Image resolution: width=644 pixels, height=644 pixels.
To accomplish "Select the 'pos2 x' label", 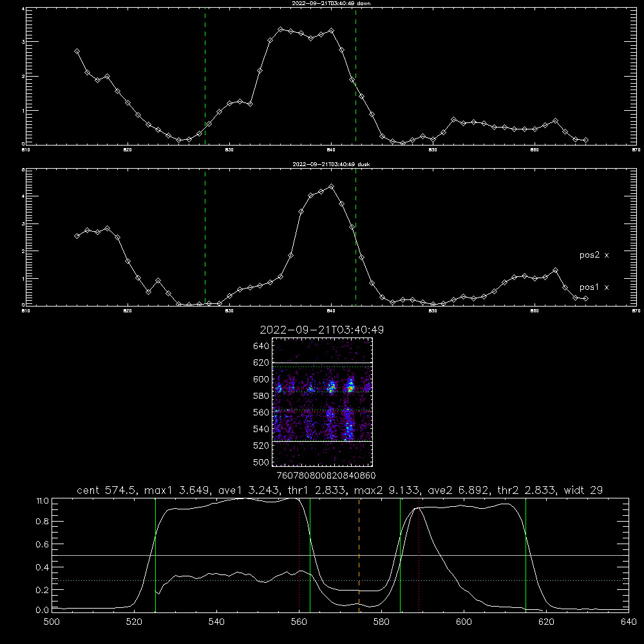I will tap(594, 255).
